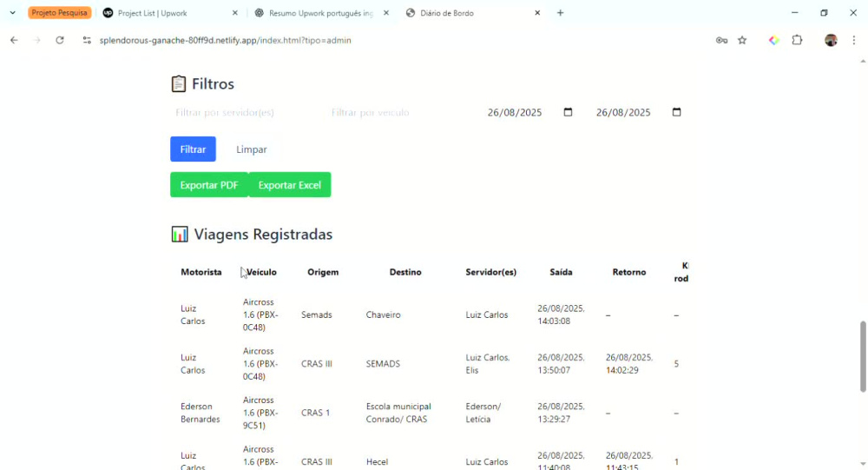This screenshot has height=470, width=868.
Task: Open calendar picker for end date
Action: pos(676,112)
